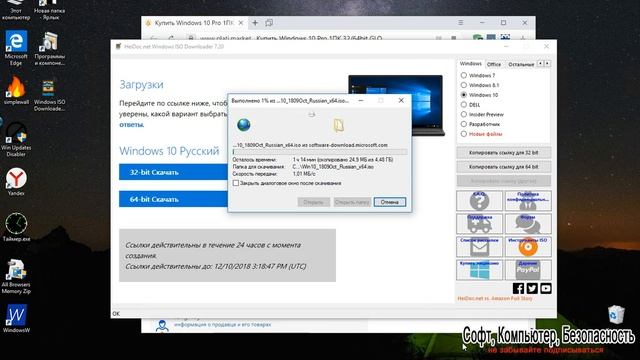Open the Recycle Bin desktop icon

(616, 315)
